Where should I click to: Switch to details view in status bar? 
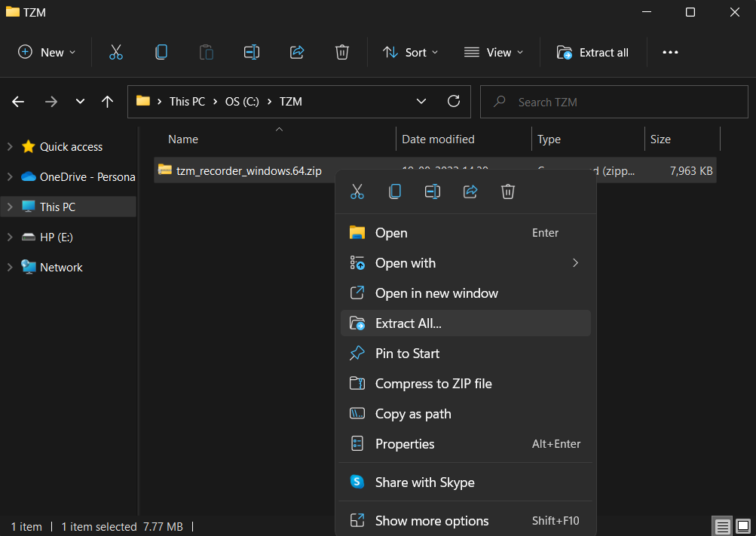[723, 526]
